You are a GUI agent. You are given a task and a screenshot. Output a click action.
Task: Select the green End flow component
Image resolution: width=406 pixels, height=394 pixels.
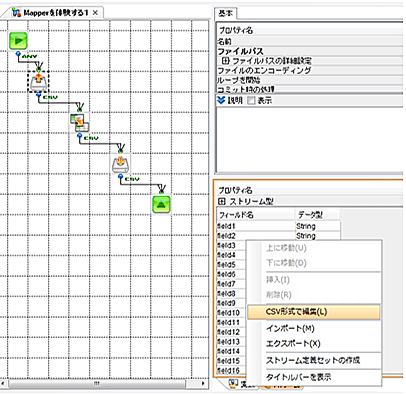[161, 204]
